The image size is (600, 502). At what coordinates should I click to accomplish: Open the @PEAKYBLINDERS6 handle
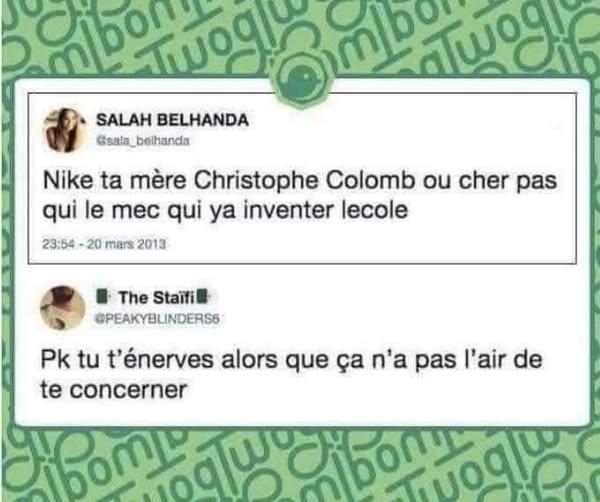point(157,319)
